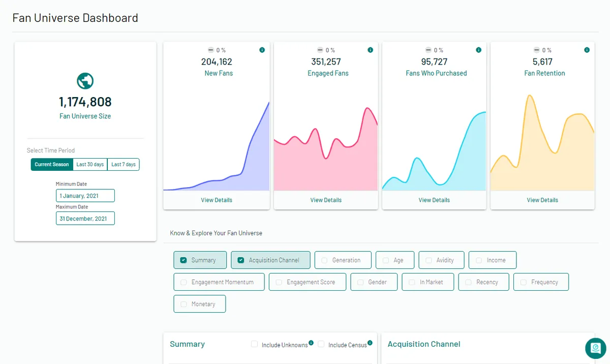Screen dimensions: 610x364
Task: Check the Monetary option
Action: 184,304
